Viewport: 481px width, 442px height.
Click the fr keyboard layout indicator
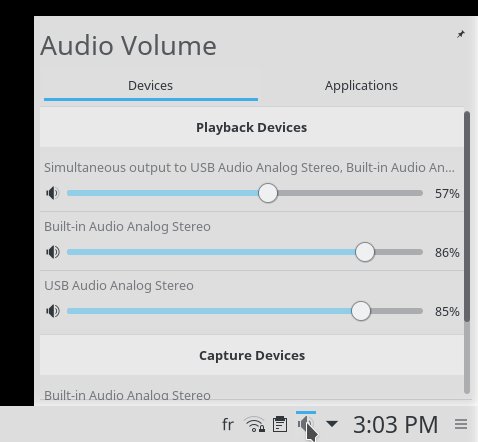pos(228,425)
